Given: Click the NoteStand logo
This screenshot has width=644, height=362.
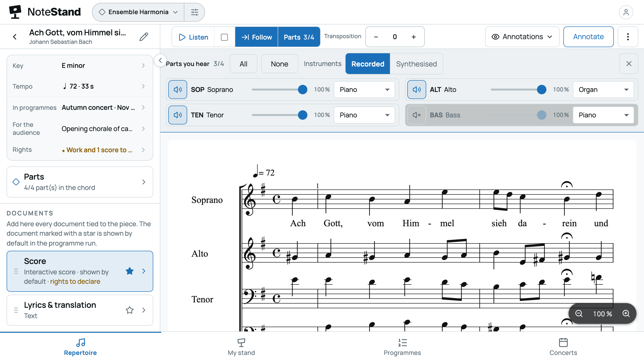Looking at the screenshot, I should coord(45,12).
